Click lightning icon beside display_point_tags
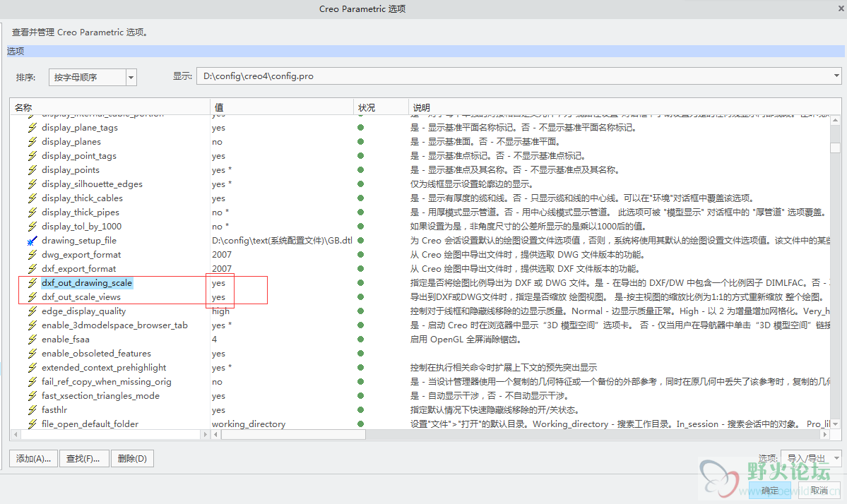Screen dimensions: 847x504 32,156
